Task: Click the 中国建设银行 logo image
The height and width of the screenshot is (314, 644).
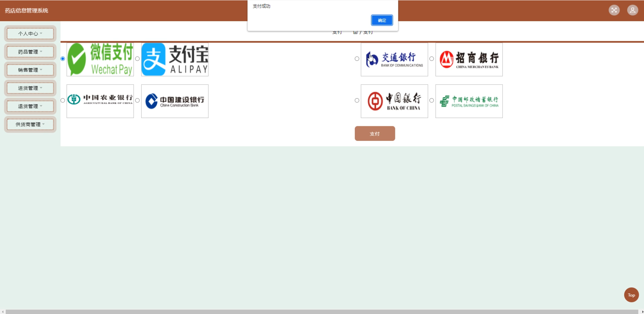Action: click(175, 101)
